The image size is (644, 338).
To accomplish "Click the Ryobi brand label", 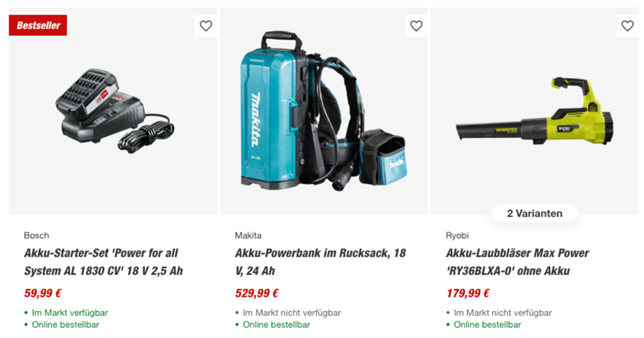I will pyautogui.click(x=457, y=235).
